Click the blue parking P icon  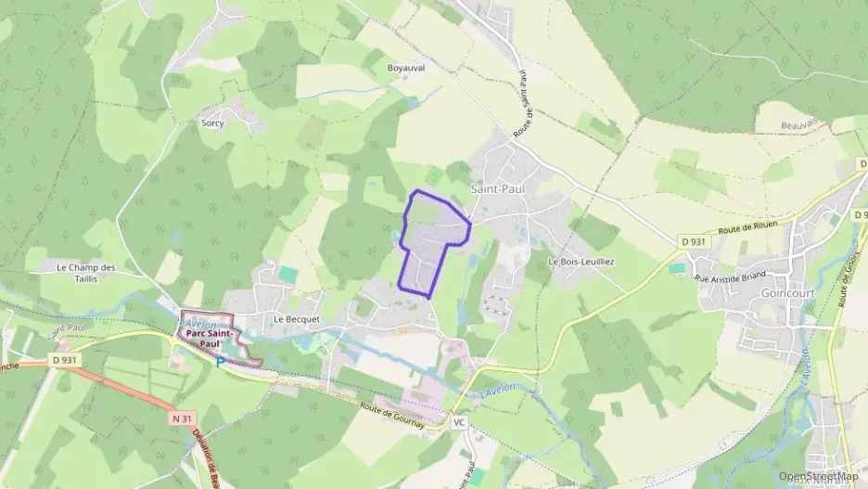pyautogui.click(x=221, y=363)
